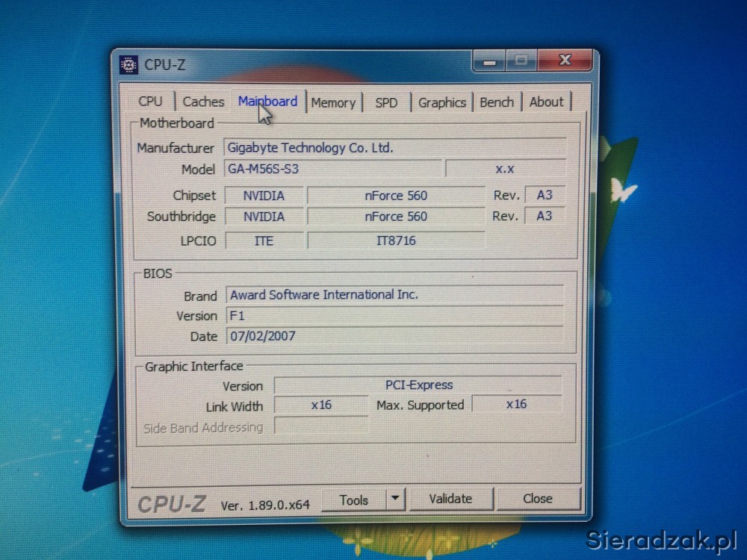
Task: Click the Tools button
Action: coord(354,500)
